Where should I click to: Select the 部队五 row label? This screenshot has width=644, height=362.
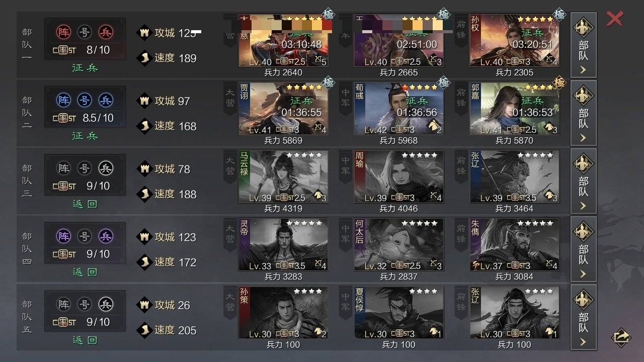point(27,316)
